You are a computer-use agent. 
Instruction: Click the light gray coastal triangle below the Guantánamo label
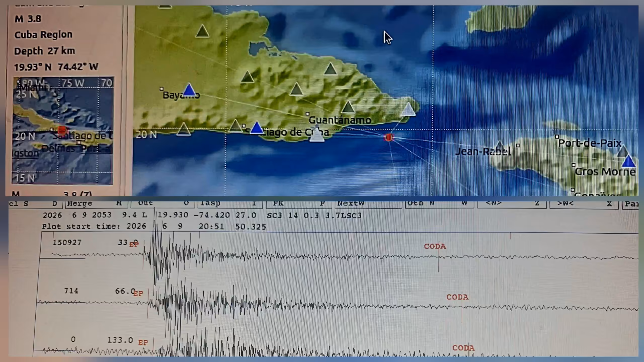tap(316, 135)
